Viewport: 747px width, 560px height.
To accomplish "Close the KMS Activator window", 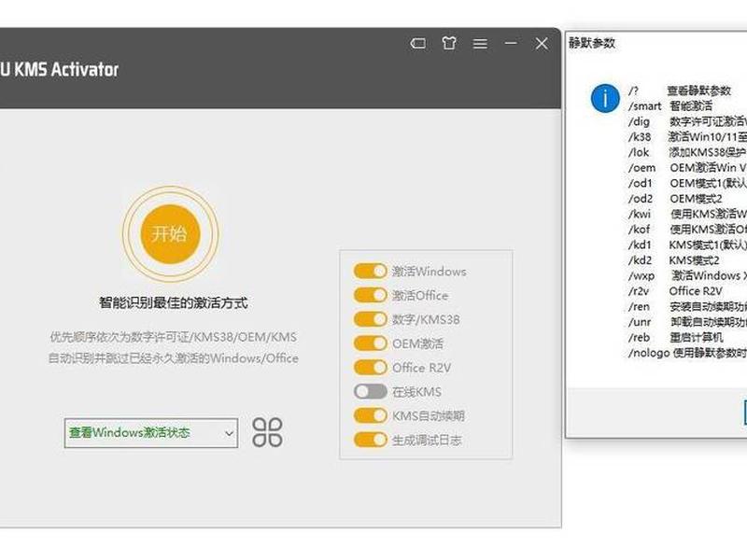I will click(542, 44).
